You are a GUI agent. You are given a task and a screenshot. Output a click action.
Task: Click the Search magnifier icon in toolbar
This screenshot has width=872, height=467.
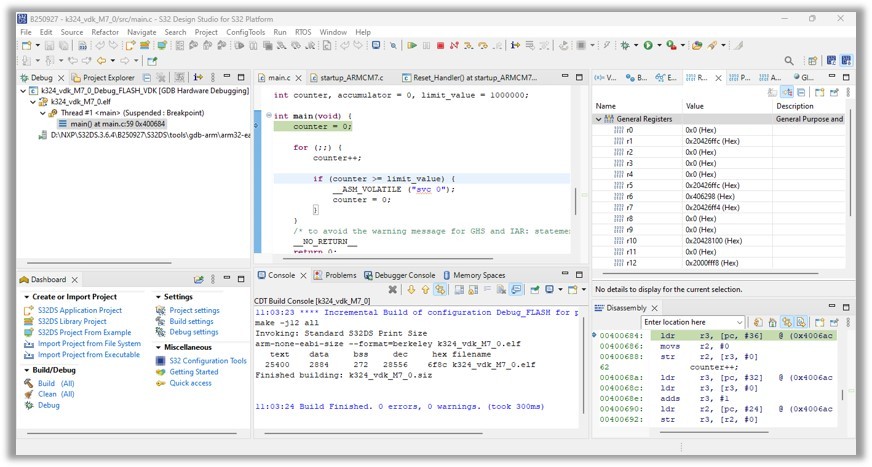789,60
